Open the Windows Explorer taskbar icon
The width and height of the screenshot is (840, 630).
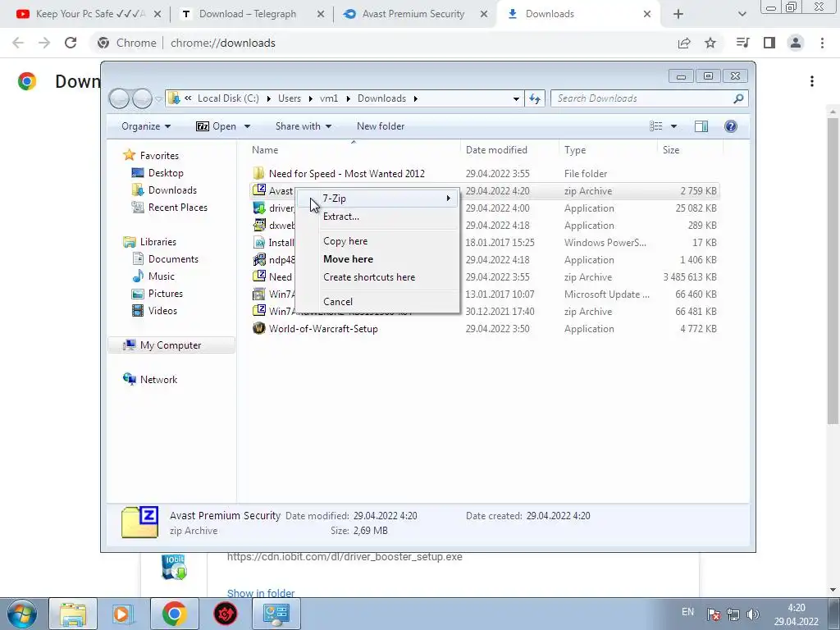tap(73, 614)
